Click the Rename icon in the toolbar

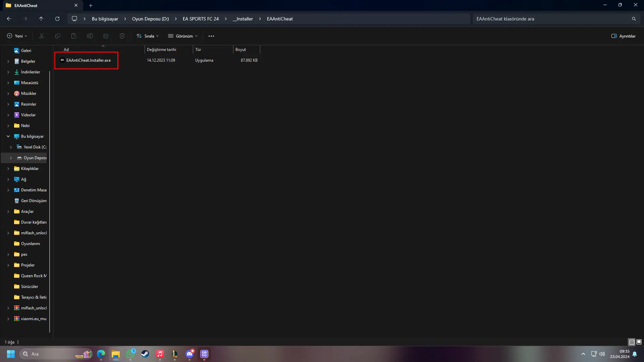pos(90,36)
